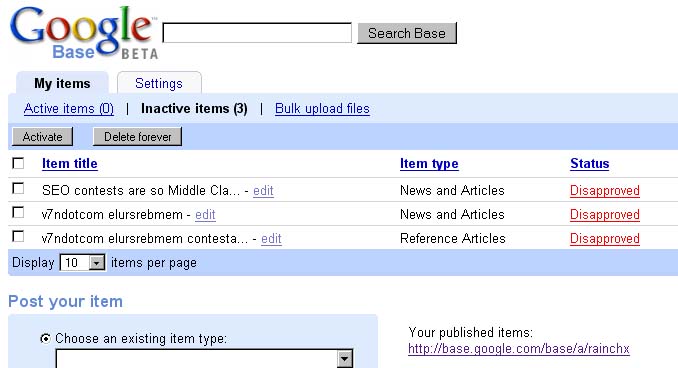Select Choose an existing item type radio
Image resolution: width=678 pixels, height=368 pixels.
(45, 338)
